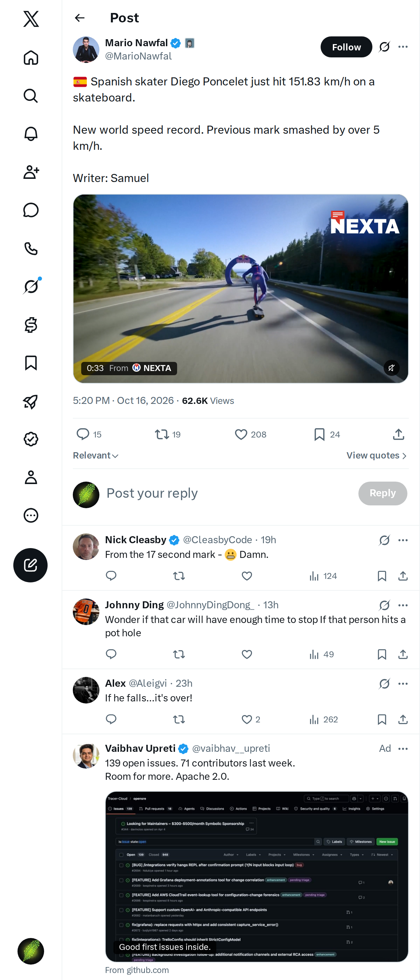Share Mario Nawfal's post

click(398, 434)
